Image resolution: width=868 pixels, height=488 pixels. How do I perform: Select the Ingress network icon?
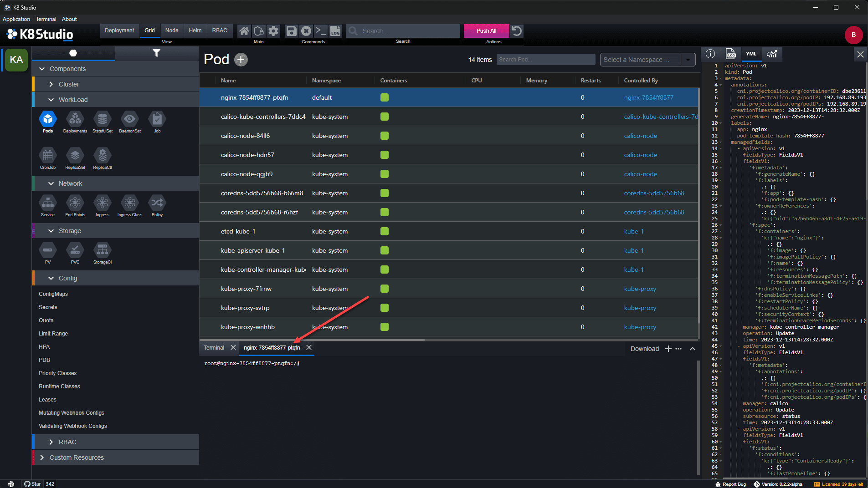tap(103, 203)
